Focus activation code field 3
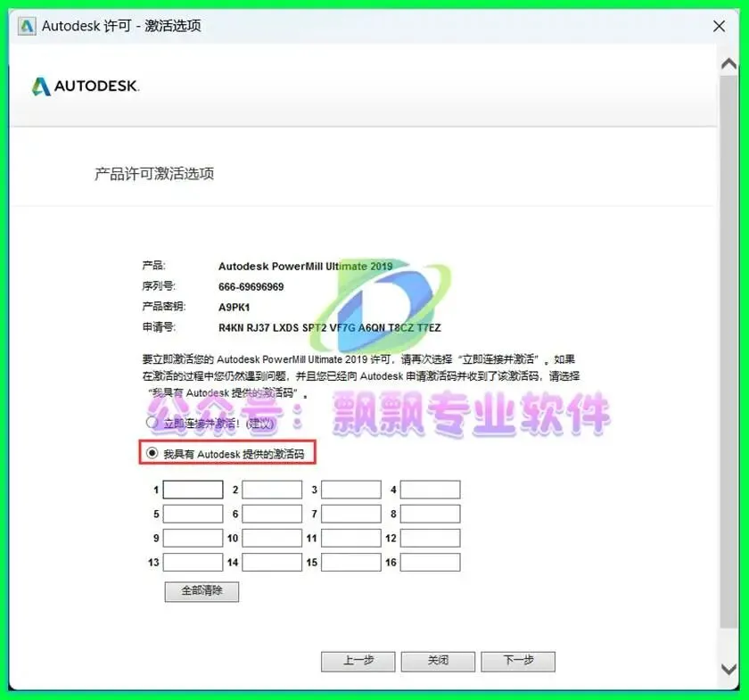The image size is (749, 700). (351, 490)
